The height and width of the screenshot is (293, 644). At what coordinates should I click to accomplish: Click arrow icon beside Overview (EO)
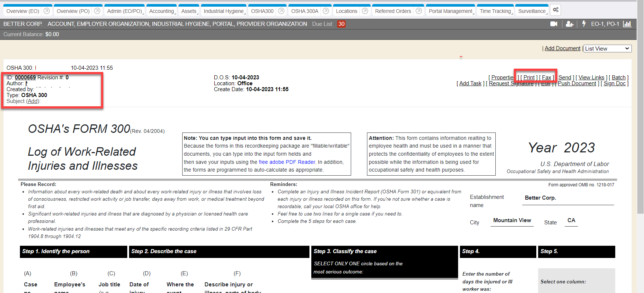(46, 11)
